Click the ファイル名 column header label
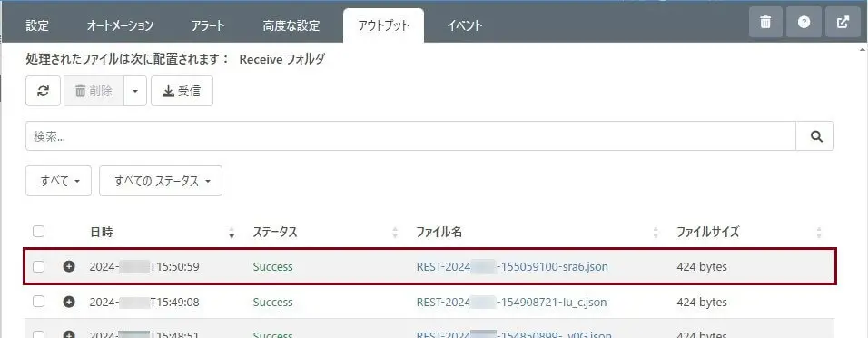868x338 pixels. [x=439, y=233]
